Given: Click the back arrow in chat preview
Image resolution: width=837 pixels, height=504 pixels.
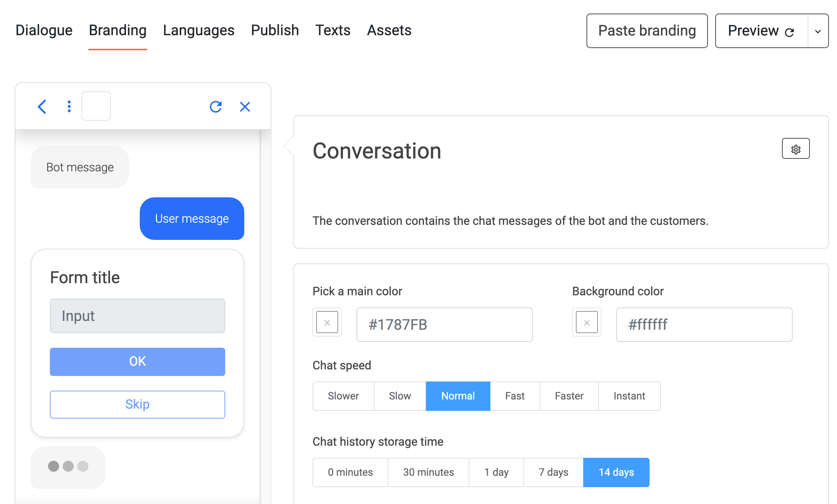Looking at the screenshot, I should click(42, 107).
